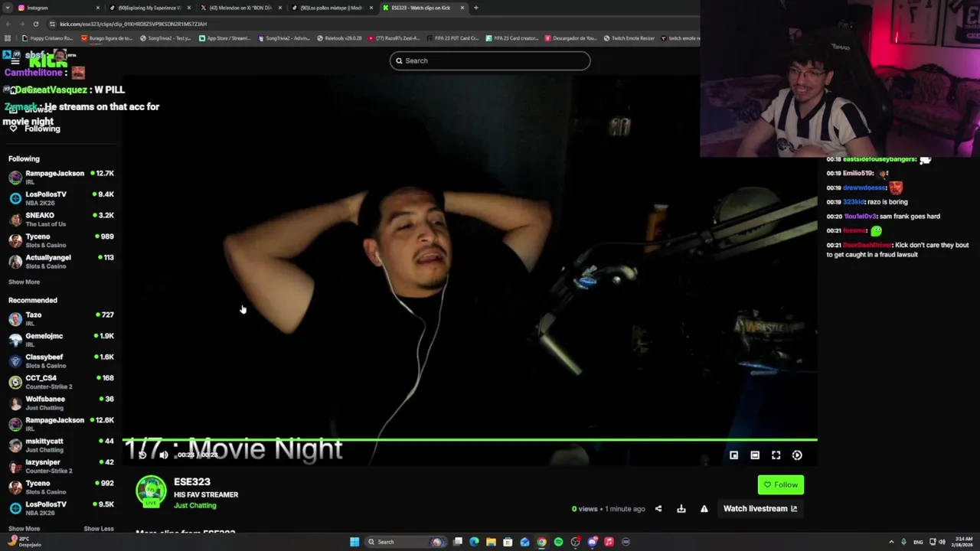
Task: Click the share clip icon
Action: click(658, 508)
